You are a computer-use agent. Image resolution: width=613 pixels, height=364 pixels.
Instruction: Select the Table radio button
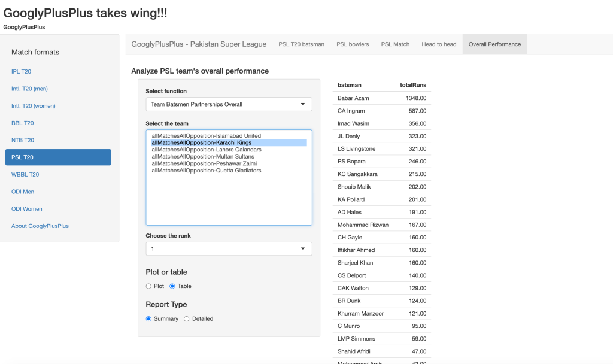(x=173, y=286)
